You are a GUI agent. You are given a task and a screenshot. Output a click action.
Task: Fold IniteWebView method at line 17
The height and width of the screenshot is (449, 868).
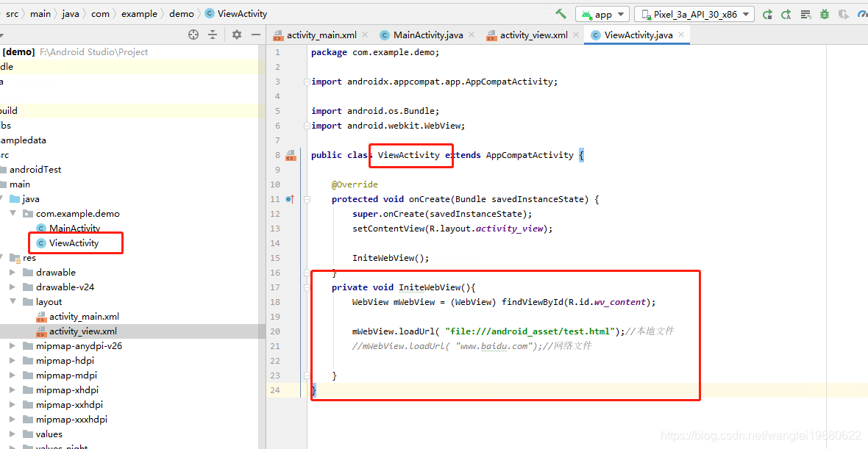tap(307, 287)
